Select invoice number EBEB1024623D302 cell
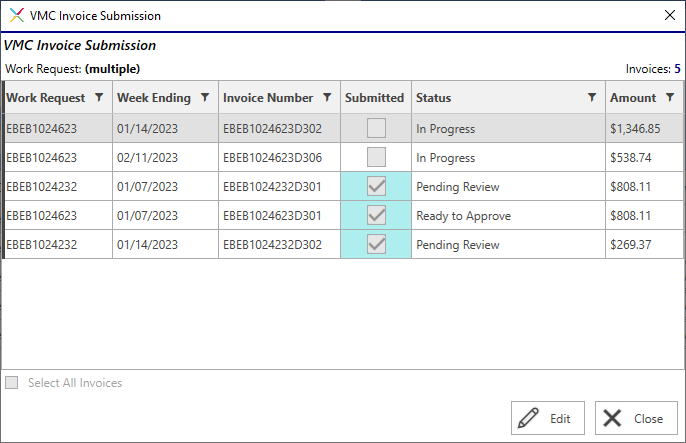 [279, 129]
